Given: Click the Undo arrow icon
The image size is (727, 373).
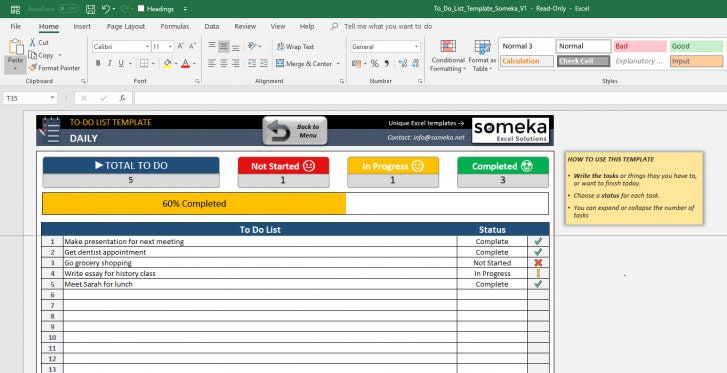Looking at the screenshot, I should click(106, 9).
